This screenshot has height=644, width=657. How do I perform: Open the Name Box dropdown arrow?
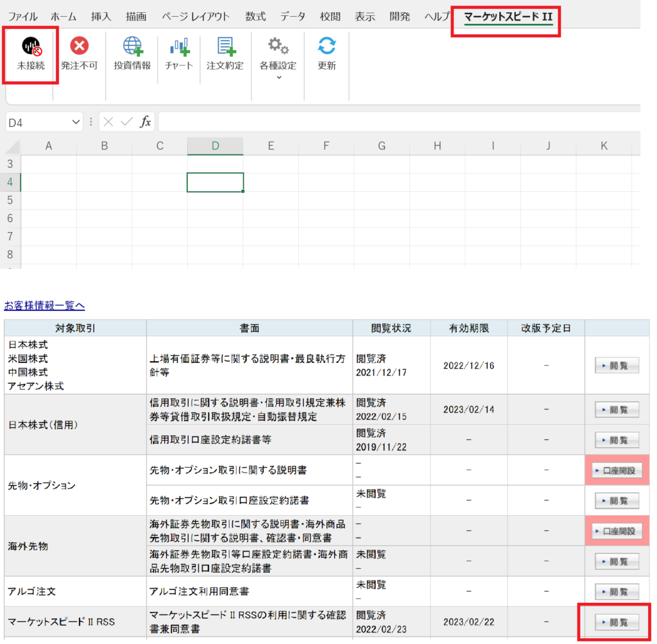click(x=76, y=123)
